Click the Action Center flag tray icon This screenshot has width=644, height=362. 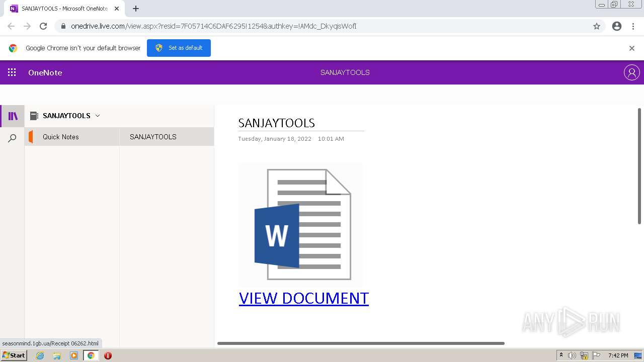point(596,355)
